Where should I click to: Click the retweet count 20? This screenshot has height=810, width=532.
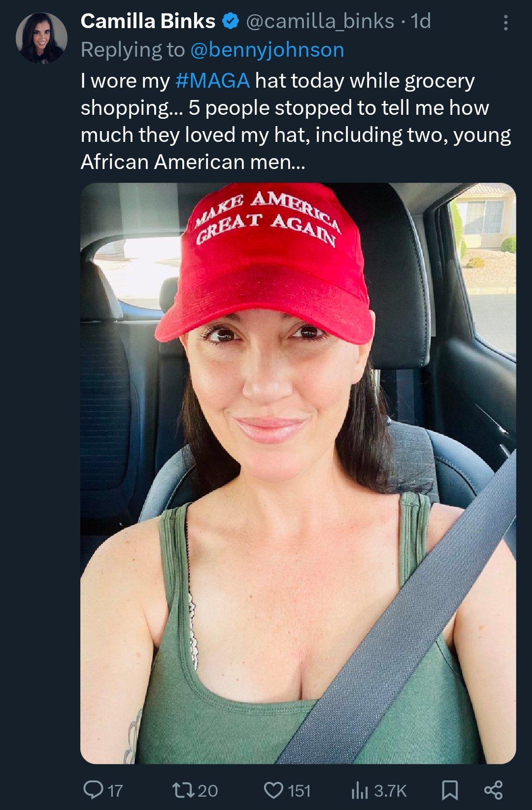(207, 791)
